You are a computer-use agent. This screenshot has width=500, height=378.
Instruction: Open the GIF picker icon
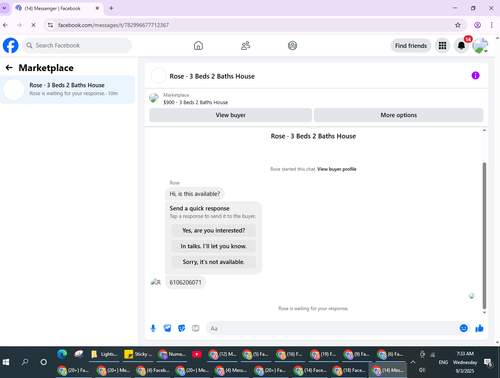tap(196, 328)
